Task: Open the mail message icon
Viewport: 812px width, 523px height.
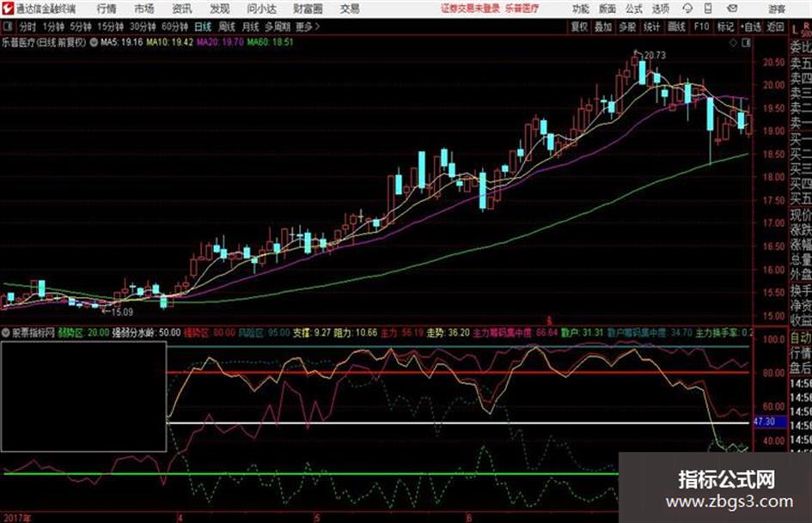Action: click(732, 9)
